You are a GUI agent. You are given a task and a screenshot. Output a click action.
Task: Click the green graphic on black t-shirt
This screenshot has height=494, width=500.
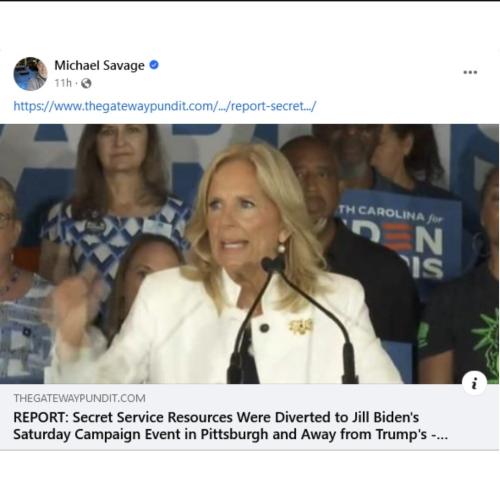click(x=485, y=340)
